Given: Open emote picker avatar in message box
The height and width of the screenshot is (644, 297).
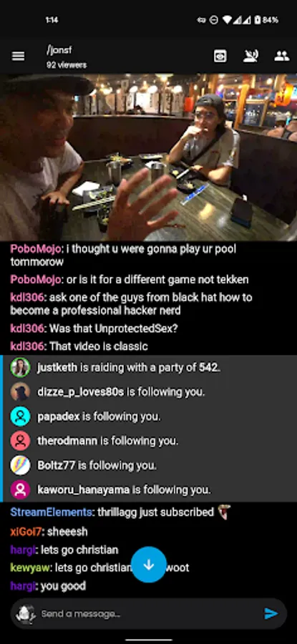Looking at the screenshot, I should [x=25, y=614].
